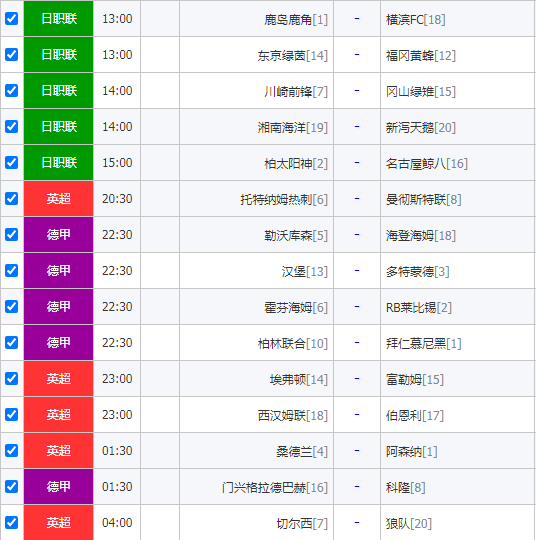This screenshot has height=540, width=536.
Task: Click 德甲 league label in 门兴格拉德巴赫 row
Action: 59,487
